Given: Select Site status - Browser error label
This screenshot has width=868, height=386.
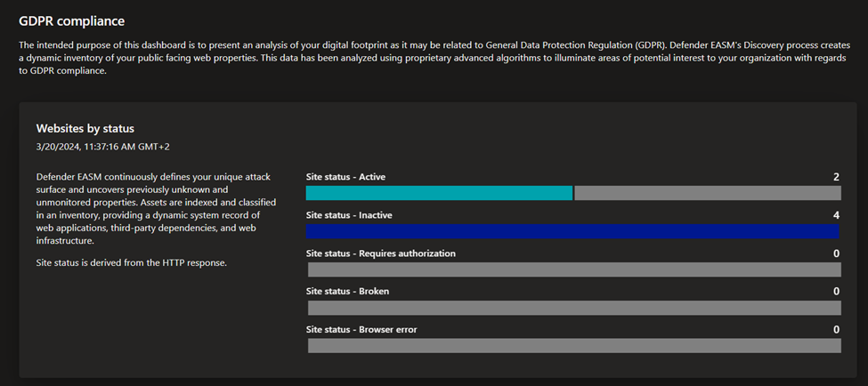Looking at the screenshot, I should point(361,330).
